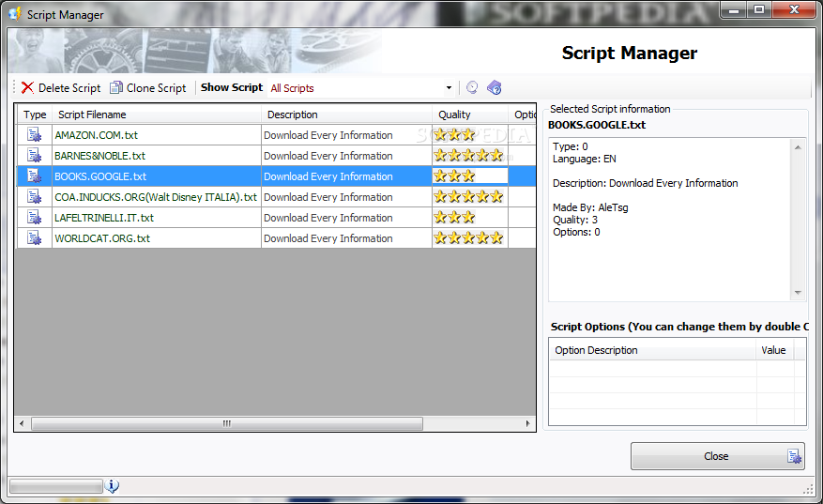Image resolution: width=823 pixels, height=504 pixels.
Task: Click the WORLDCAT.ORG.txt script type icon
Action: [x=35, y=237]
